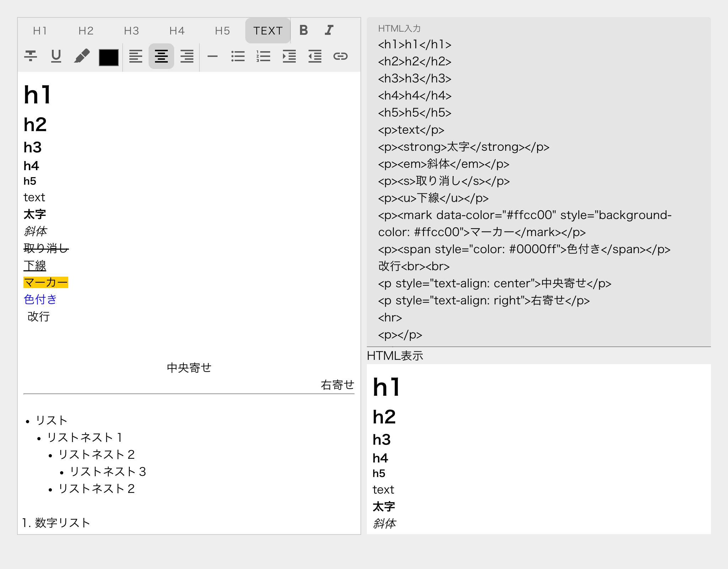This screenshot has width=728, height=569.
Task: Toggle center alignment off
Action: (161, 56)
